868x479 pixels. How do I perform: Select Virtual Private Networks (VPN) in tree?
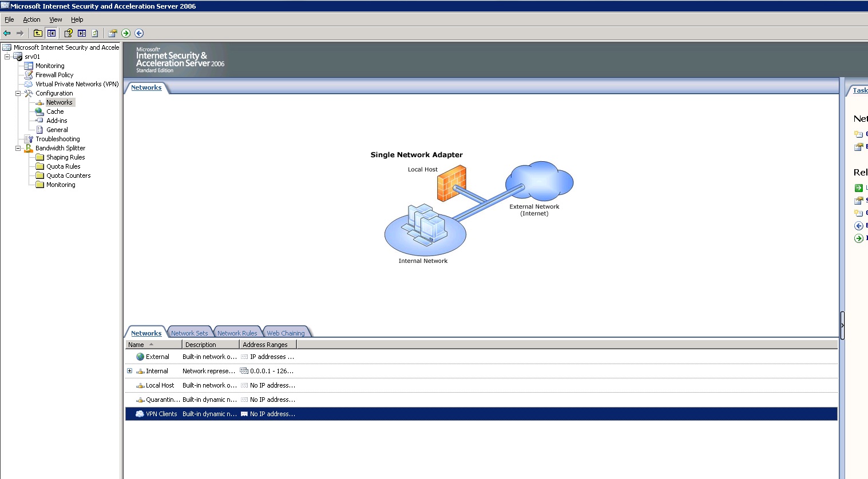(x=77, y=84)
